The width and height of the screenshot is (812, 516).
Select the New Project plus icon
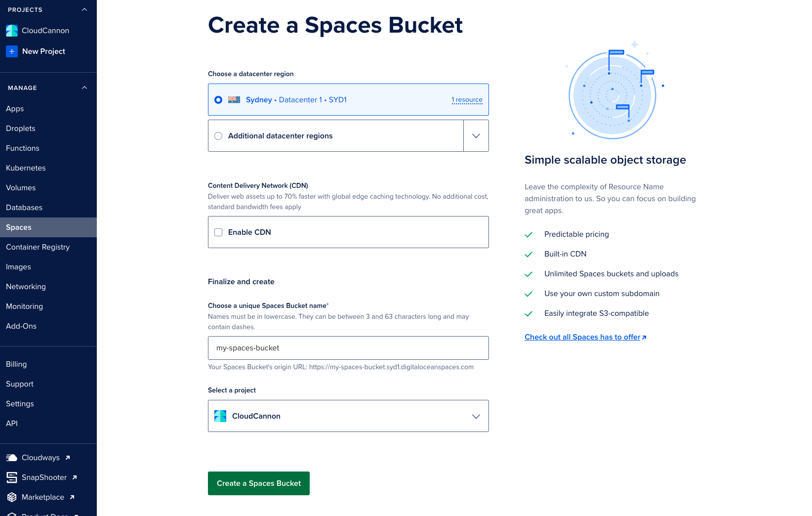tap(11, 51)
